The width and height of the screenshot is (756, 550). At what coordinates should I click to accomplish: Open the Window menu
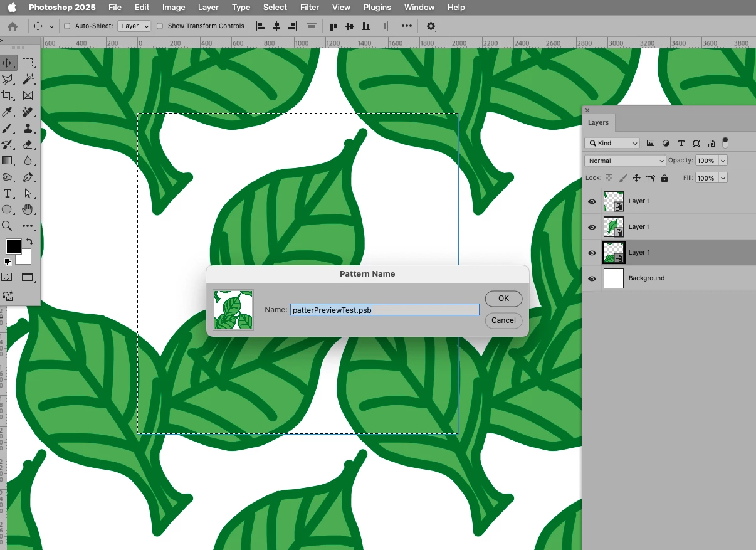click(x=419, y=8)
